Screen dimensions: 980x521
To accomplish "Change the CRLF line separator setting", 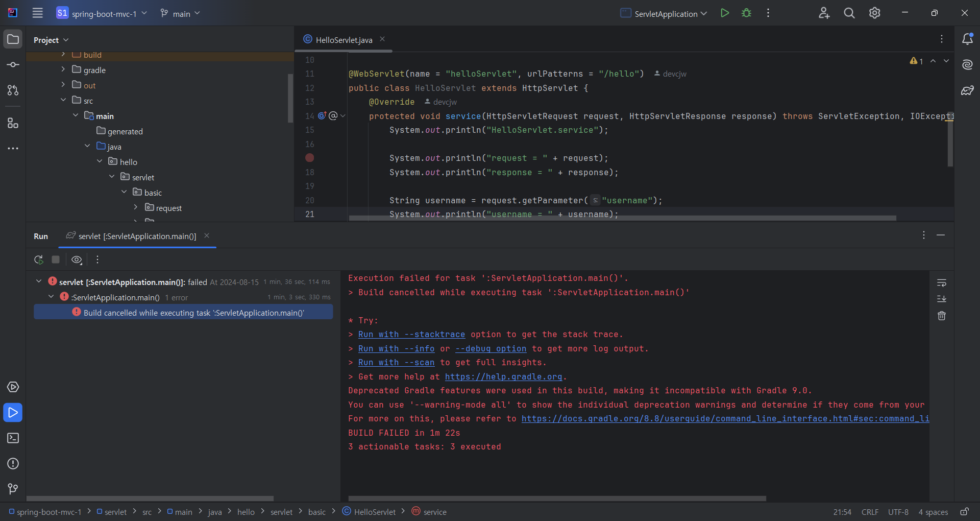I will (x=870, y=512).
